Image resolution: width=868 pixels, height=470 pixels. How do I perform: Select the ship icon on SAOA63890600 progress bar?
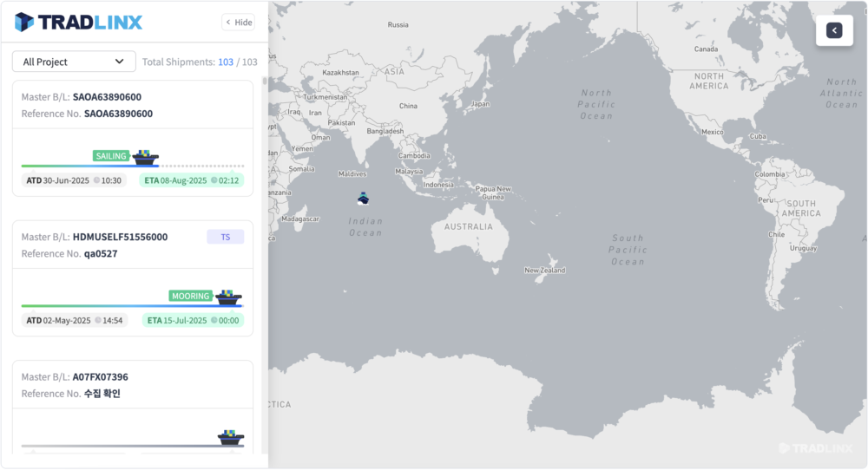tap(145, 158)
